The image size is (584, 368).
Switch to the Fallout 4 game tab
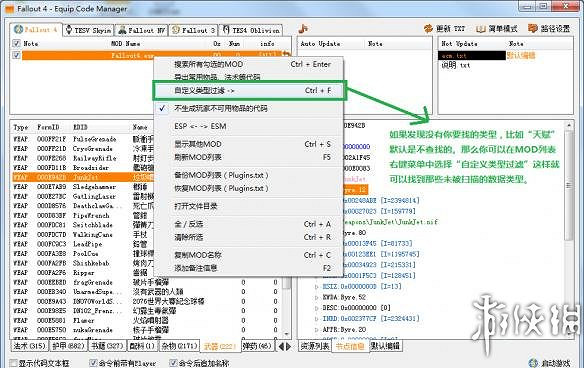coord(36,29)
